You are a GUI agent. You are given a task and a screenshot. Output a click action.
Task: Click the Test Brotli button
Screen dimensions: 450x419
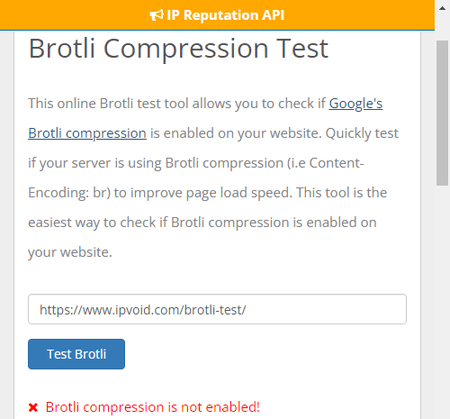tap(76, 354)
